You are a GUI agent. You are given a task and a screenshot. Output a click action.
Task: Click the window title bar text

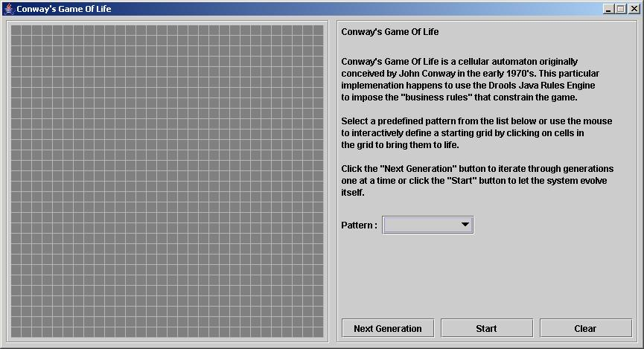point(65,9)
